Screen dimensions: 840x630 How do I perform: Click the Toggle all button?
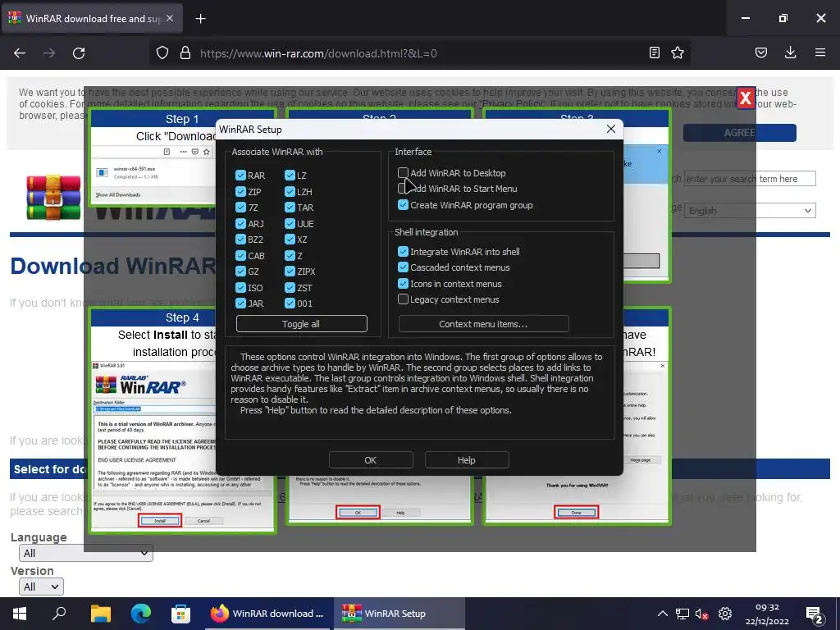[x=302, y=323]
